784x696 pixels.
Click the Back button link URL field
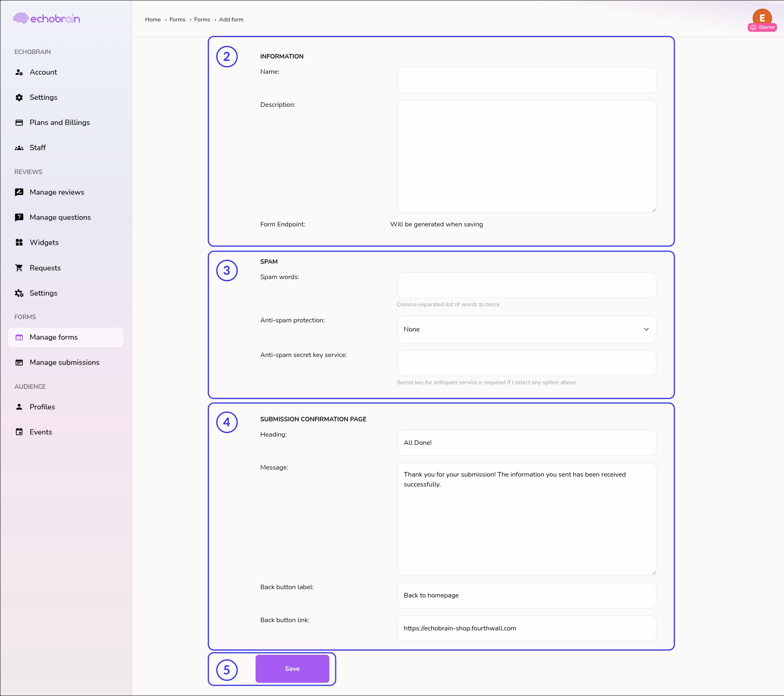point(526,628)
